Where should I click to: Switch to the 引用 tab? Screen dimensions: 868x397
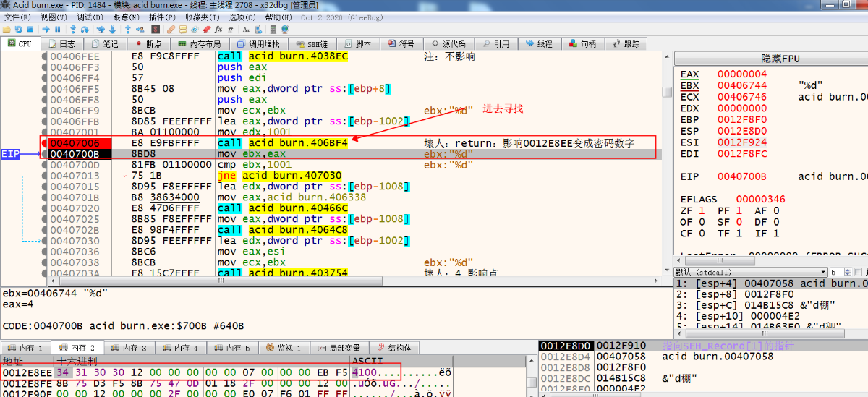495,43
